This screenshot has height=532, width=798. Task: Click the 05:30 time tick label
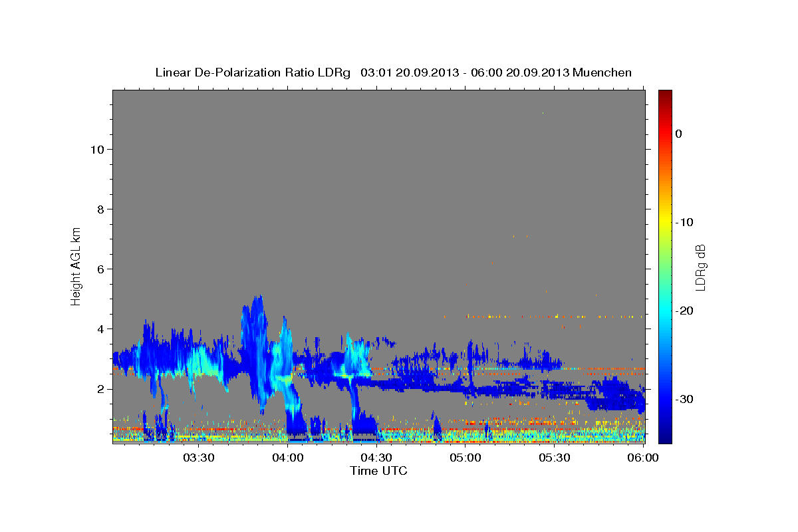[554, 458]
